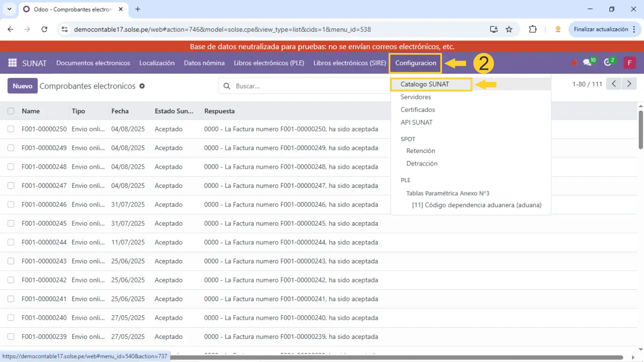644x362 pixels.
Task: Click the browser back arrow
Action: [11, 29]
